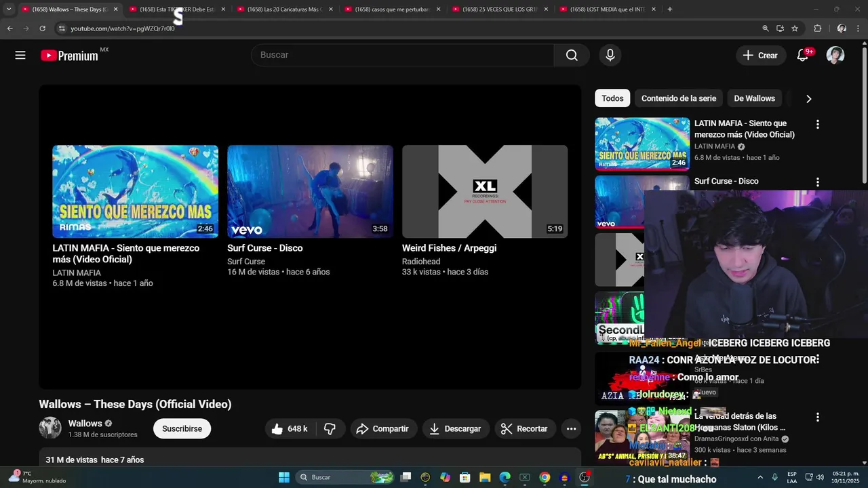This screenshot has height=488, width=868.
Task: View site information icon in address bar
Action: coord(62,28)
